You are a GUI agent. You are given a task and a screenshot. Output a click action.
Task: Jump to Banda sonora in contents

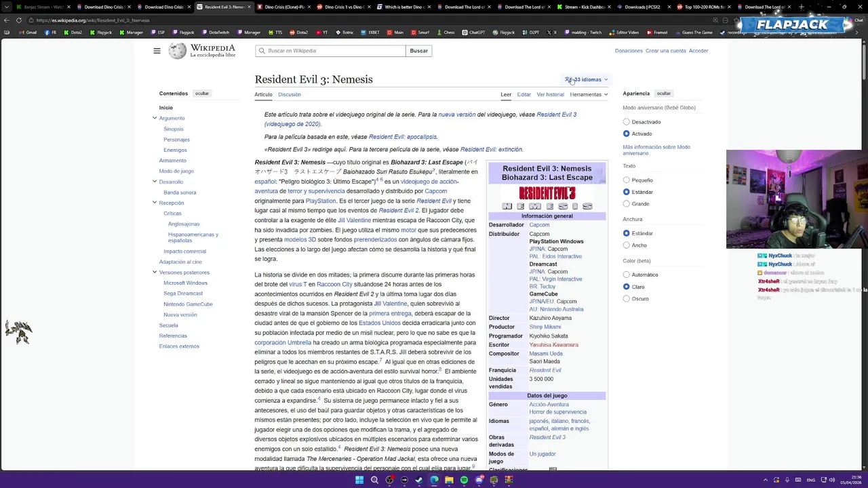(x=180, y=192)
